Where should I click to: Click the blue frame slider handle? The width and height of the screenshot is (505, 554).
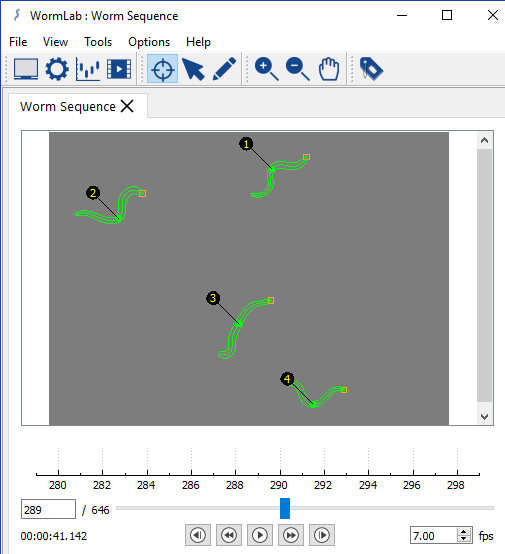pyautogui.click(x=285, y=508)
